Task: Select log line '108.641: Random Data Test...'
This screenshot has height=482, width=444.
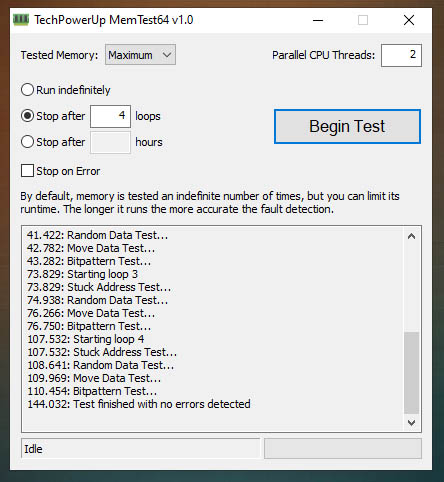Action: 101,365
